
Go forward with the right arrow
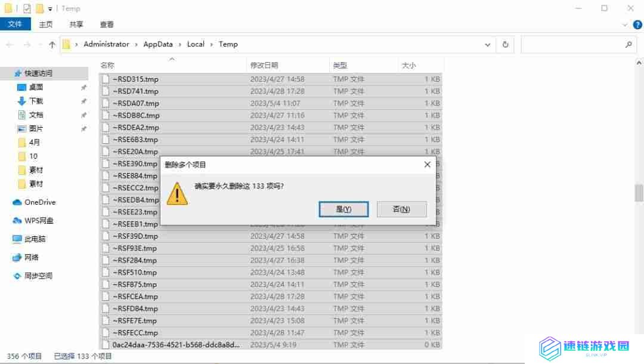pos(27,44)
